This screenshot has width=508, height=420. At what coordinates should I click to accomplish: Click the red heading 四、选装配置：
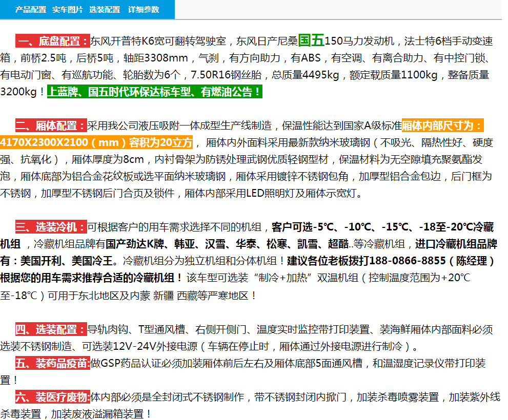(51, 329)
